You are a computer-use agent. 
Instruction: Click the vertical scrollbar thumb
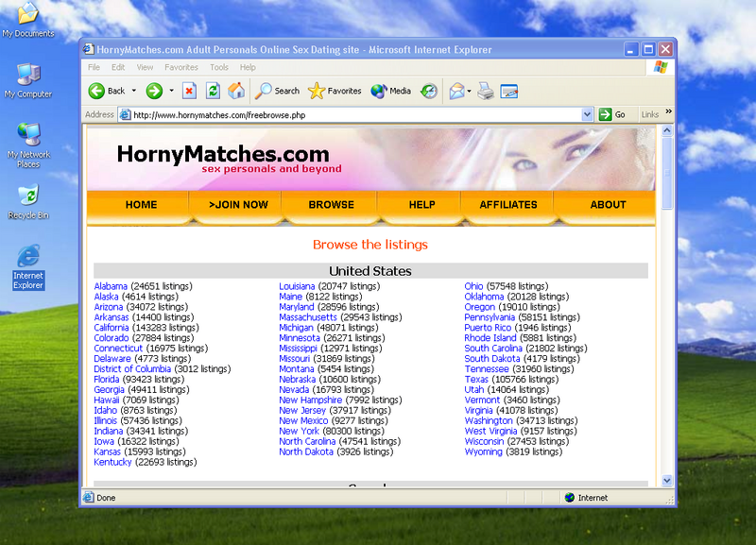pos(667,173)
